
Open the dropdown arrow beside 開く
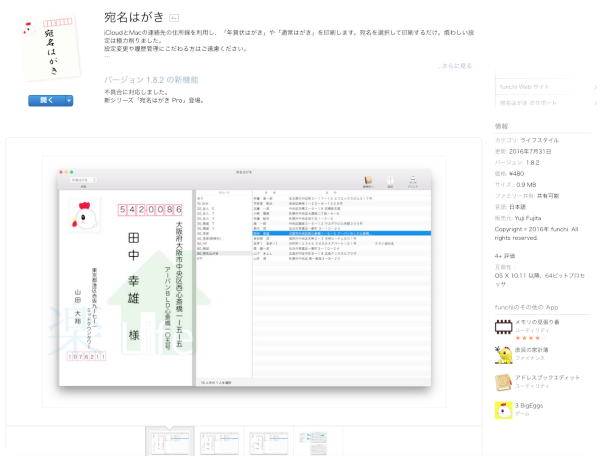69,101
